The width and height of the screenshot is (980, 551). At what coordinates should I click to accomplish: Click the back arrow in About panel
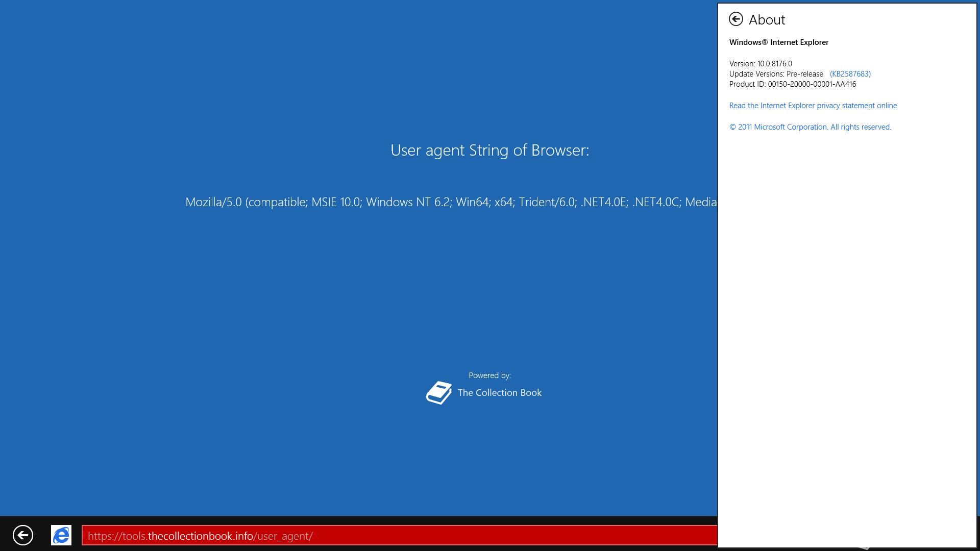pos(736,19)
